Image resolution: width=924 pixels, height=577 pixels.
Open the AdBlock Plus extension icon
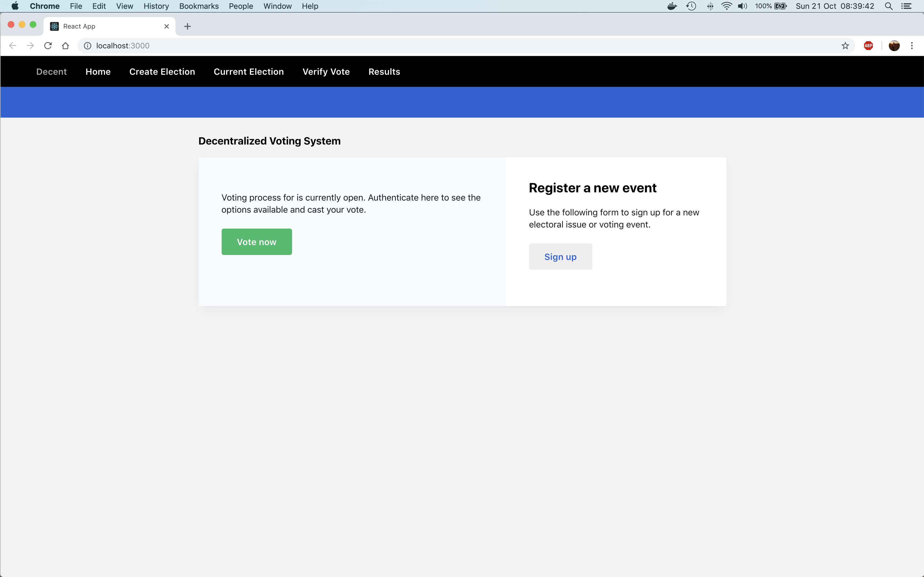click(x=868, y=46)
